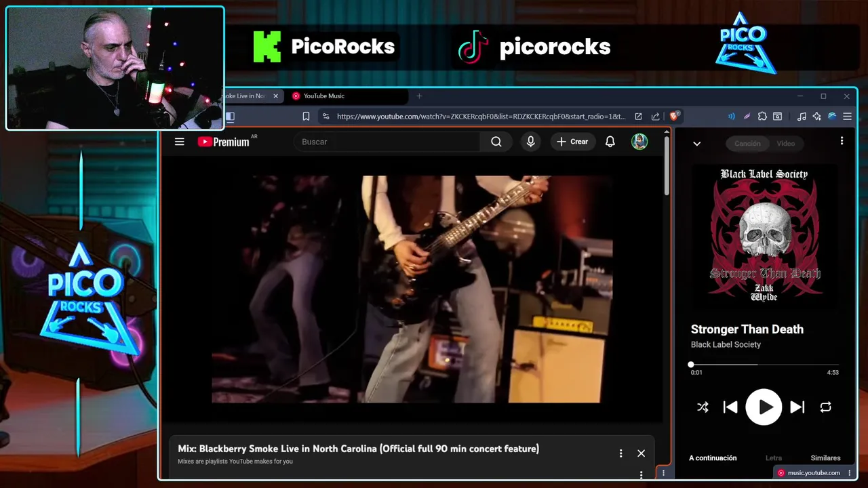Click the magnifier search button on YouTube

tap(496, 142)
